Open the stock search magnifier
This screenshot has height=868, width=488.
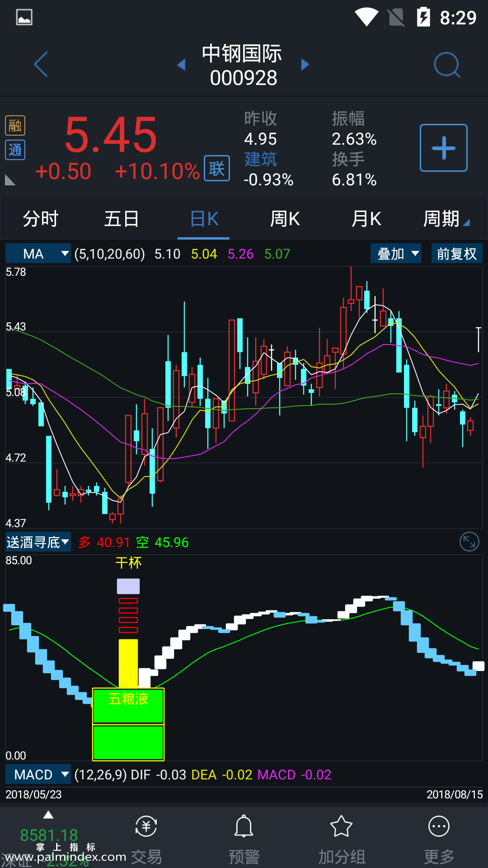447,65
